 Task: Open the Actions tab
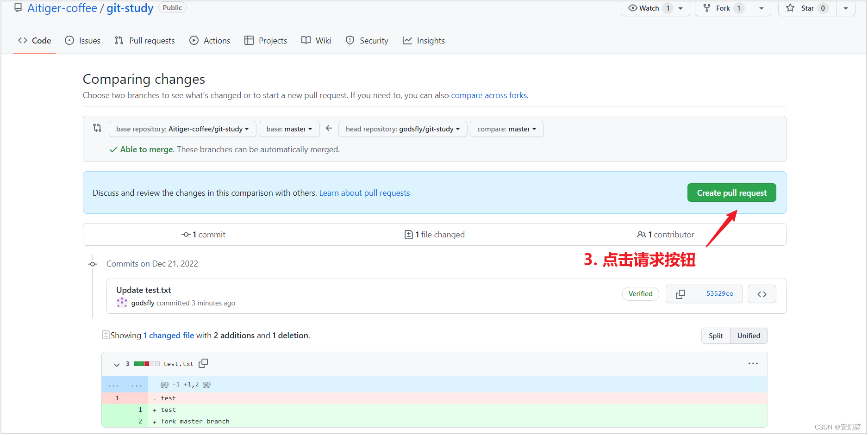click(210, 41)
